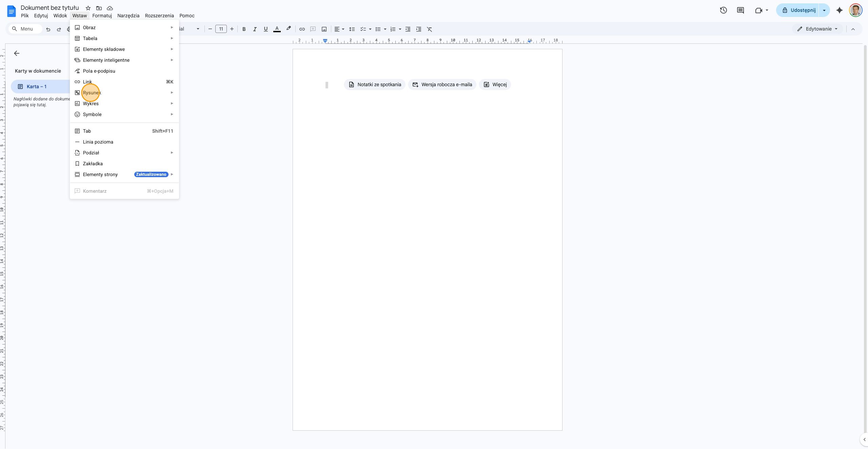Toggle italic formatting

coord(255,29)
